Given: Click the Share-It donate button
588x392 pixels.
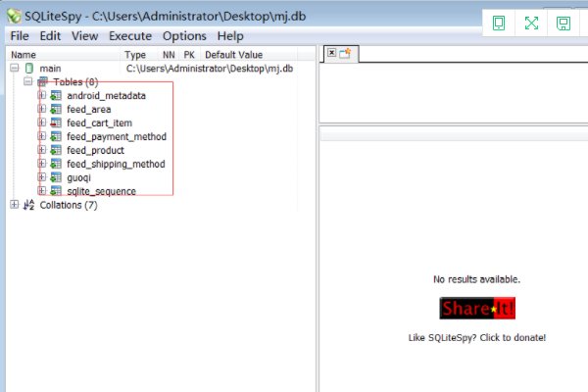Looking at the screenshot, I should point(477,309).
